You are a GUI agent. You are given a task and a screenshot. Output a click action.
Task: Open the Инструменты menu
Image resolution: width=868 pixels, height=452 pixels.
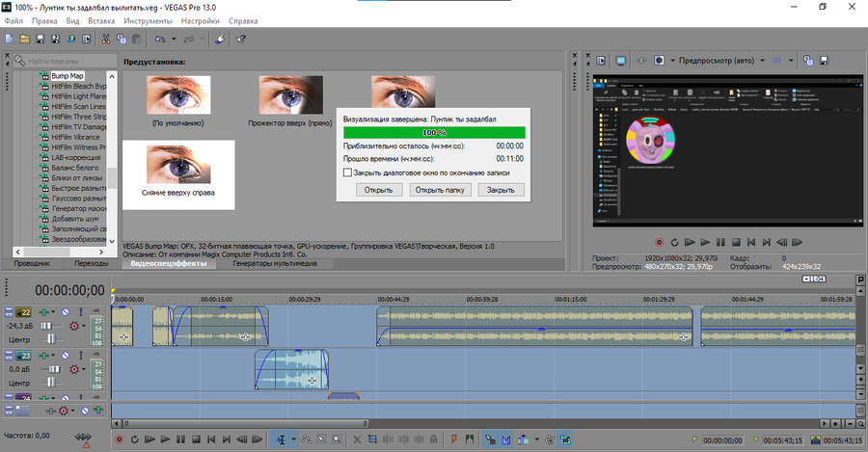(148, 21)
